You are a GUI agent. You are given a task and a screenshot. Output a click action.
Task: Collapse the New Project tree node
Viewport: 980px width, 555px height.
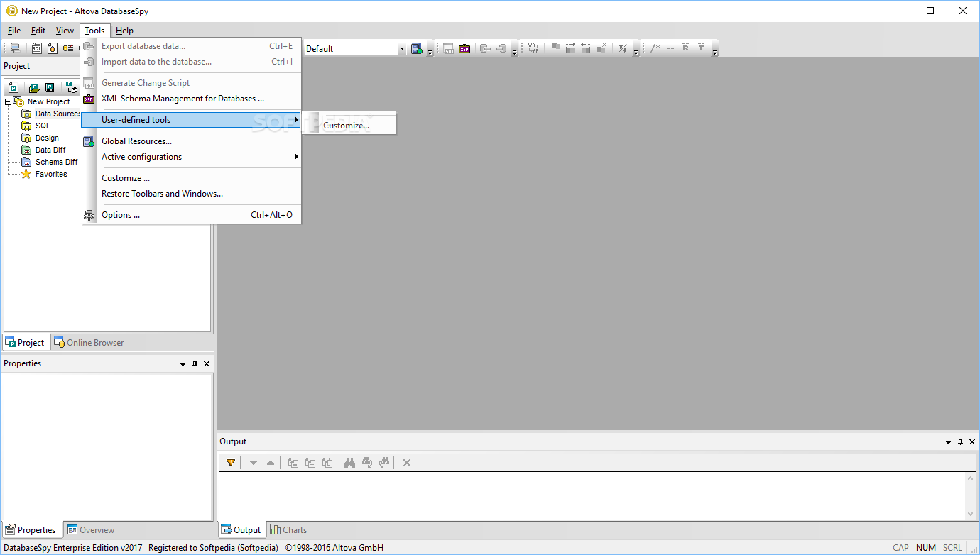[8, 101]
